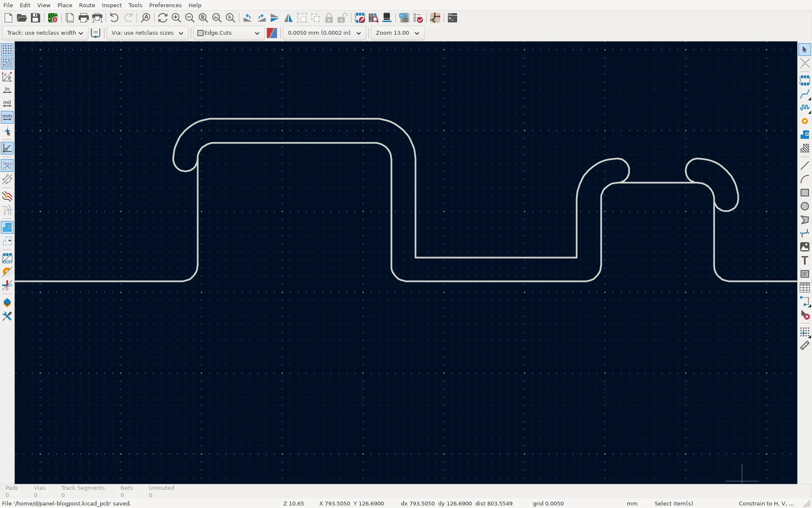Toggle curved ratsnest lines
812x508 pixels.
pyautogui.click(x=7, y=179)
